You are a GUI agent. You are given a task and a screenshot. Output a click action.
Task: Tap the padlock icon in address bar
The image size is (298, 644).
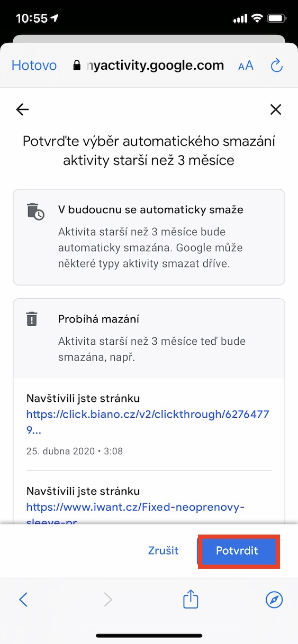(x=77, y=66)
